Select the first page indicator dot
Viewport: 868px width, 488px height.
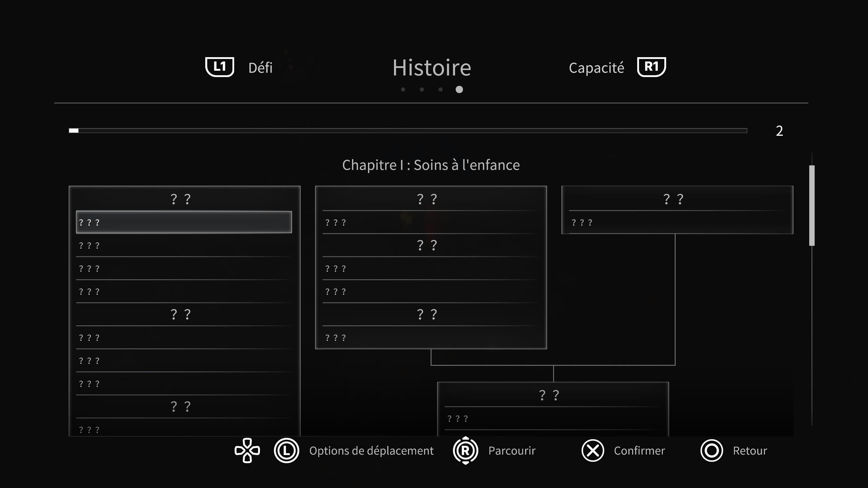pos(403,89)
